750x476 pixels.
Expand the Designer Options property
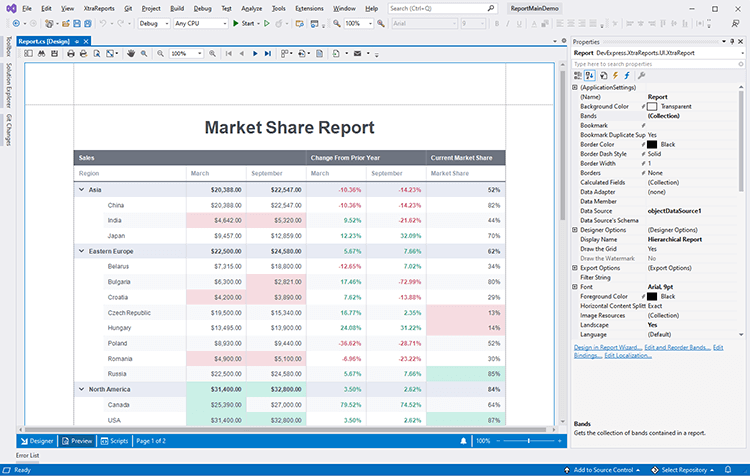tap(575, 229)
